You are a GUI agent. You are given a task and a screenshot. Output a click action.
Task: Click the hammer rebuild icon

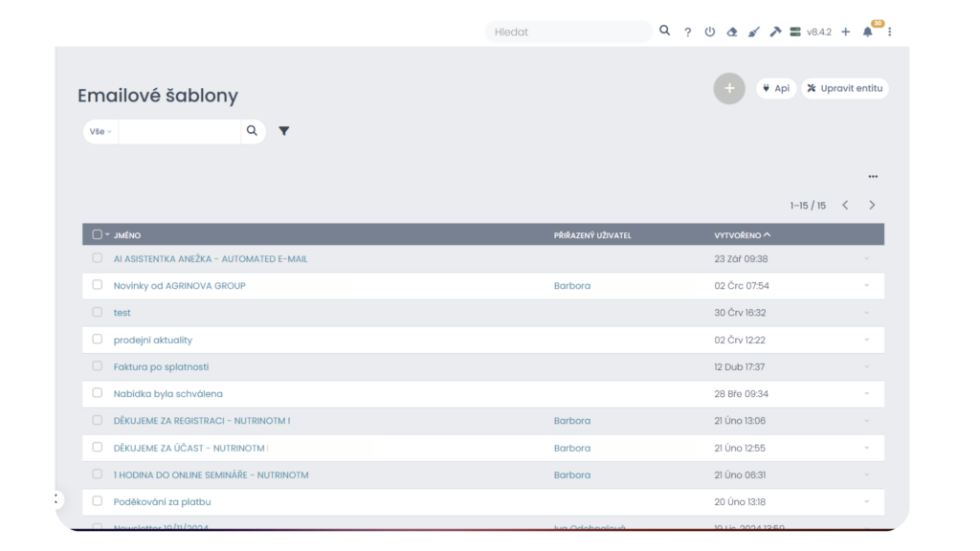(x=775, y=32)
